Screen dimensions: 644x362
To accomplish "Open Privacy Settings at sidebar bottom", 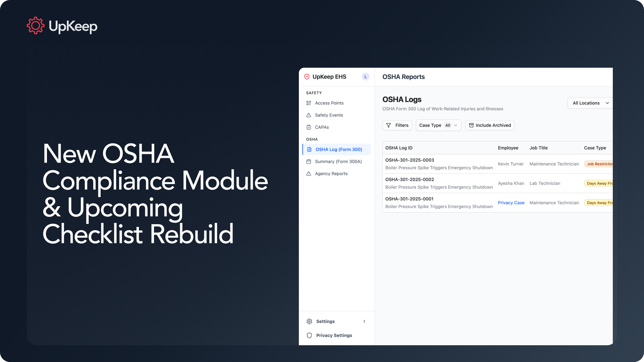I will tap(336, 336).
